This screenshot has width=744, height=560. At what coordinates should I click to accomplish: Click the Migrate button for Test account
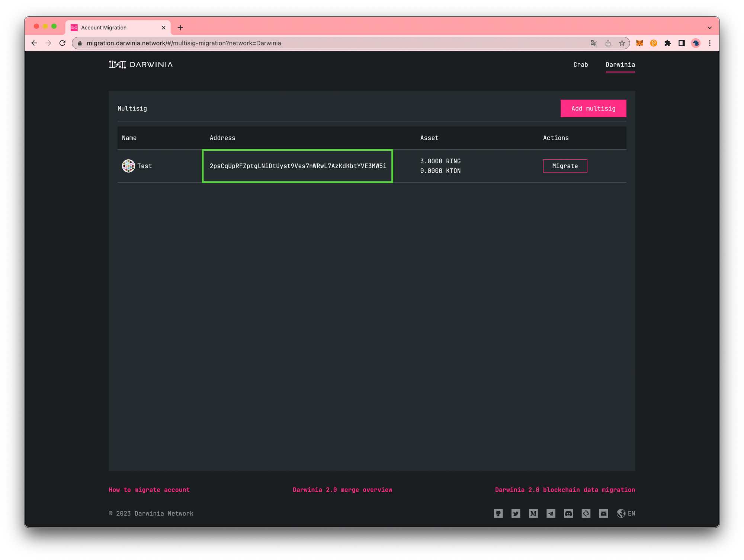565,166
